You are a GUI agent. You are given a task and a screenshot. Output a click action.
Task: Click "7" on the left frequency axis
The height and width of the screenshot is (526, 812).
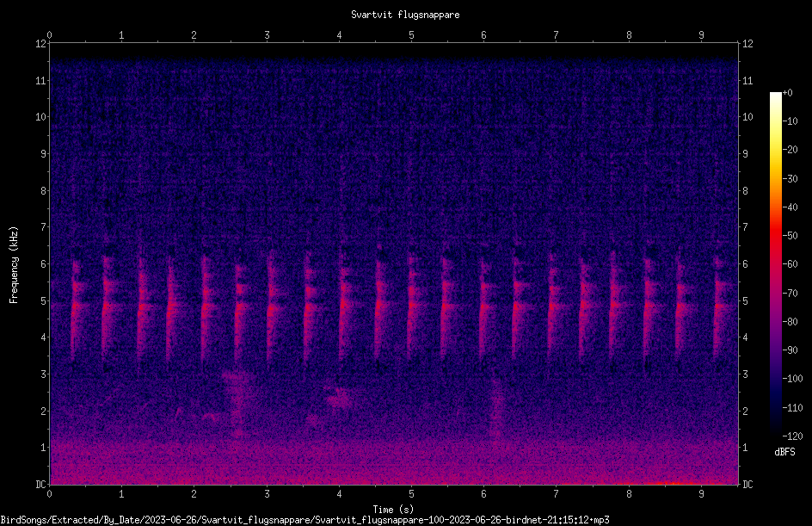(43, 227)
